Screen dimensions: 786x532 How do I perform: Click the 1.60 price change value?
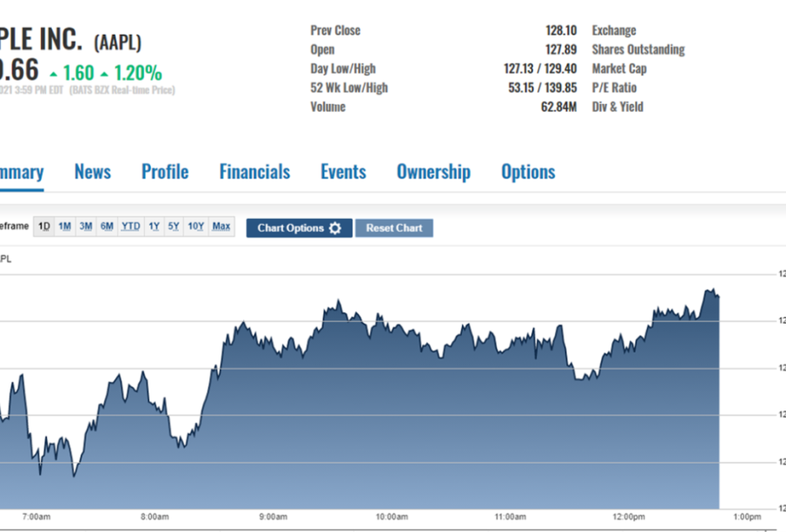(78, 73)
